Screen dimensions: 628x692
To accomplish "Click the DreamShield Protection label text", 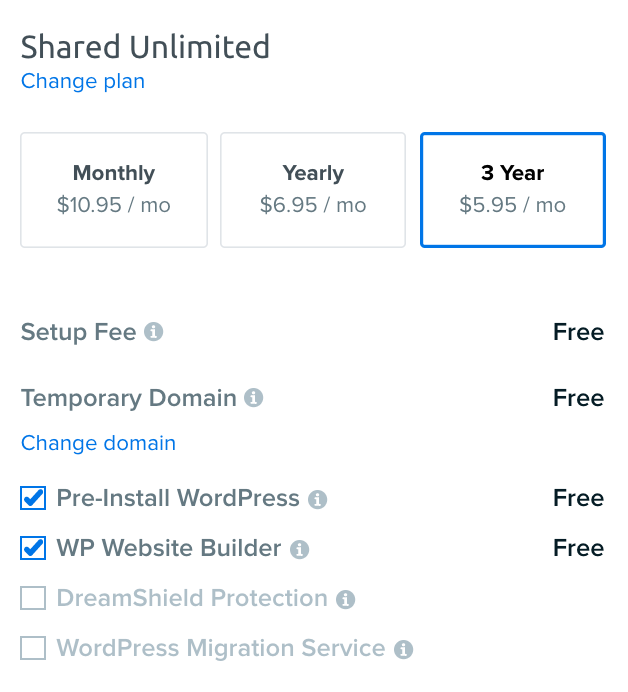I will click(192, 598).
